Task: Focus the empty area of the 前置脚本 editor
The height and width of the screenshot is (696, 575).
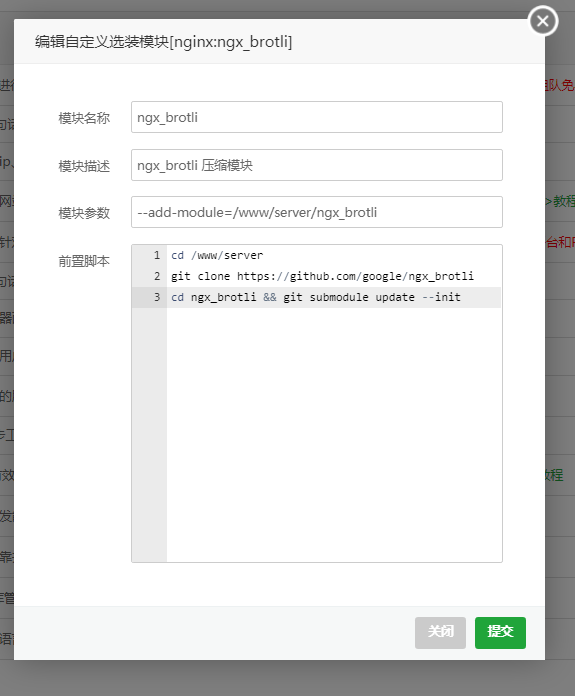Action: [x=334, y=435]
